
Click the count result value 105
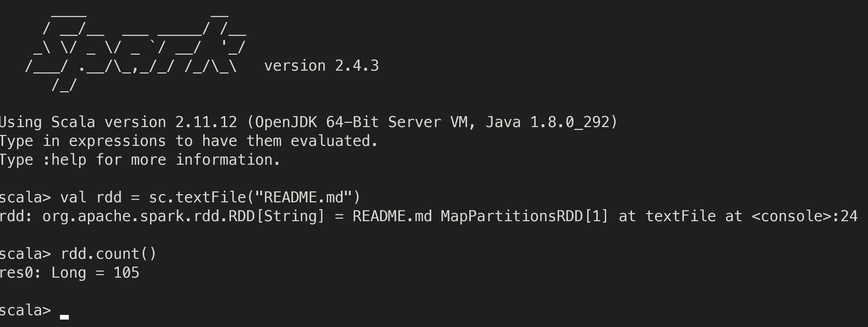click(x=126, y=273)
